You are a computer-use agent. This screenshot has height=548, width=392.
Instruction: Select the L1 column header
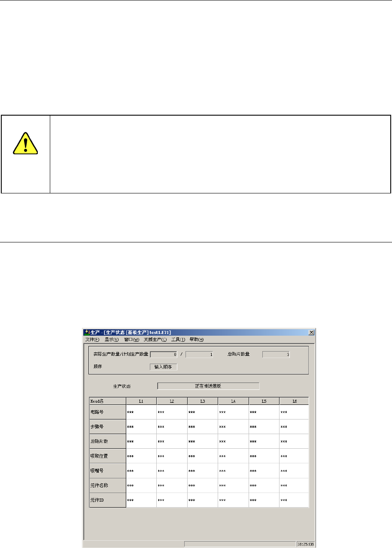click(x=141, y=401)
